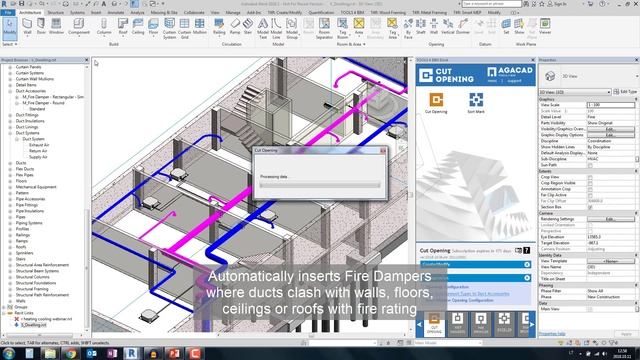Select the Supply Air tree item

coord(38,157)
